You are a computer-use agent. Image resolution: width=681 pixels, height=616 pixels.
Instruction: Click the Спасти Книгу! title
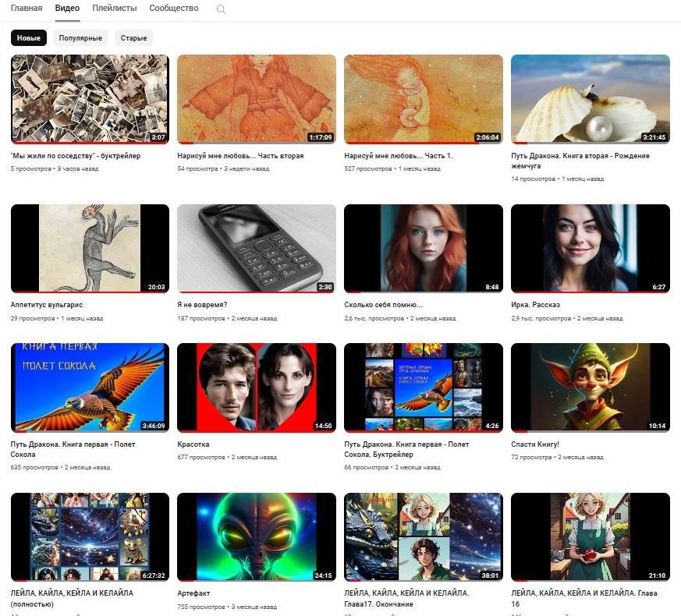tap(535, 444)
